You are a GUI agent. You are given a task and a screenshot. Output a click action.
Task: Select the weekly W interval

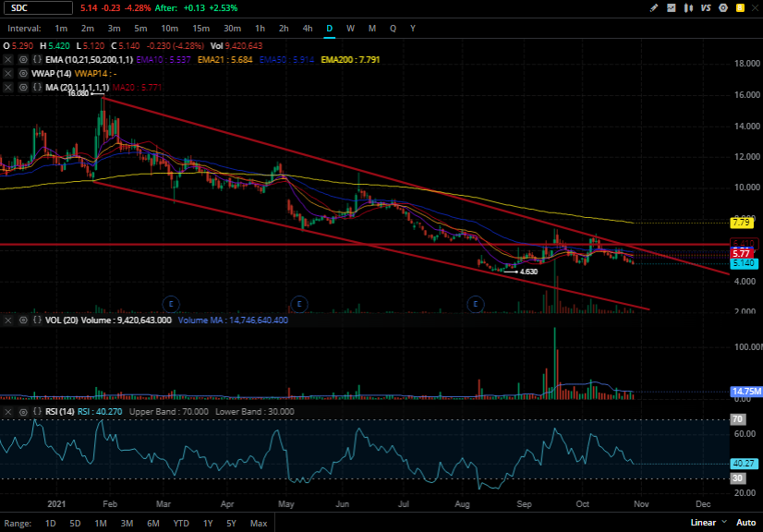tap(350, 29)
